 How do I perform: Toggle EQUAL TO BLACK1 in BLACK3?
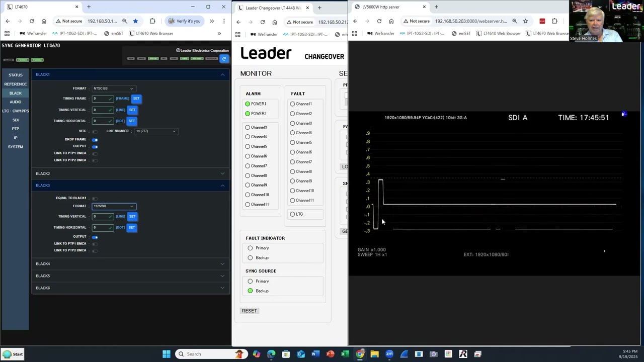[95, 198]
